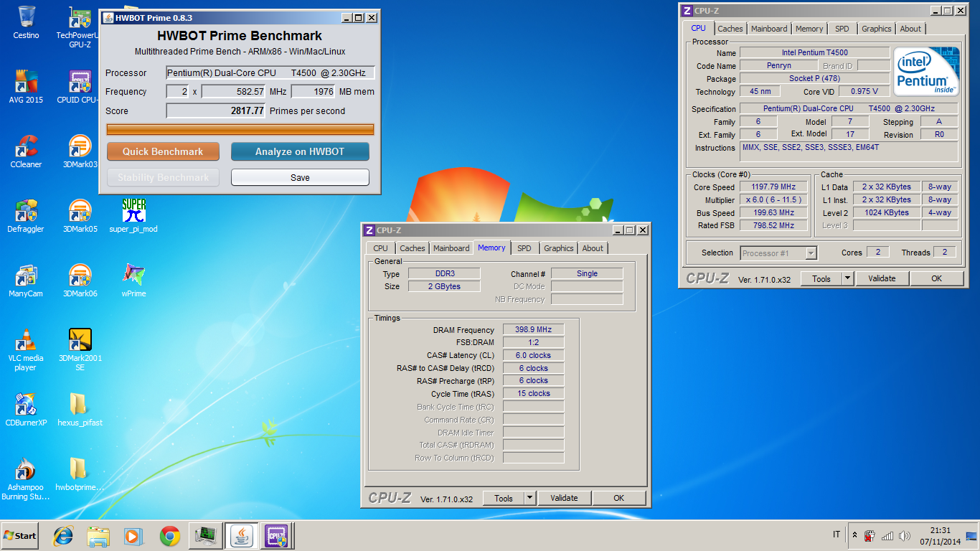Open the network signal tray icon
Screen dimensions: 980x551
(x=887, y=536)
